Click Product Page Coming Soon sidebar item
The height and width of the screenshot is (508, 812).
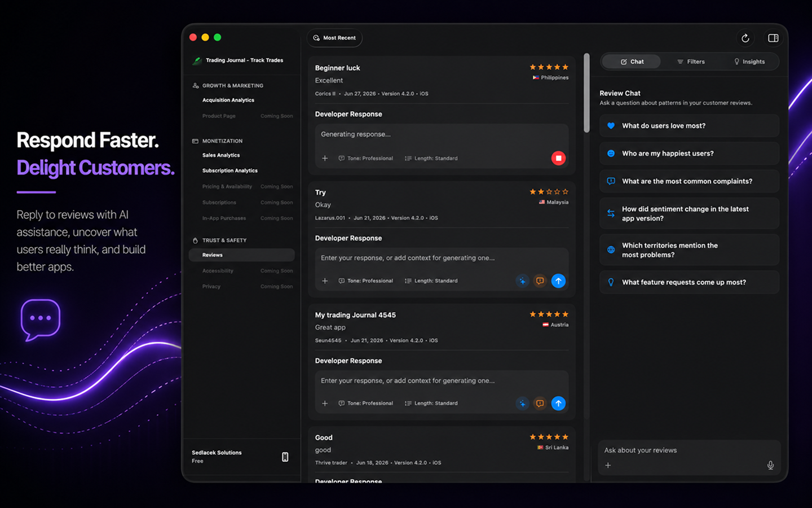point(247,116)
